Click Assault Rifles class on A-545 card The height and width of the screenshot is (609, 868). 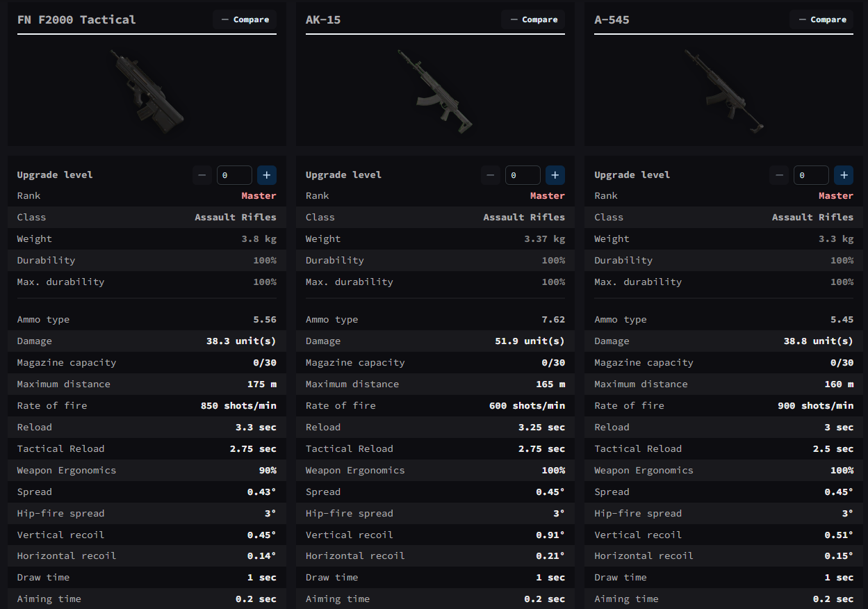tap(812, 218)
